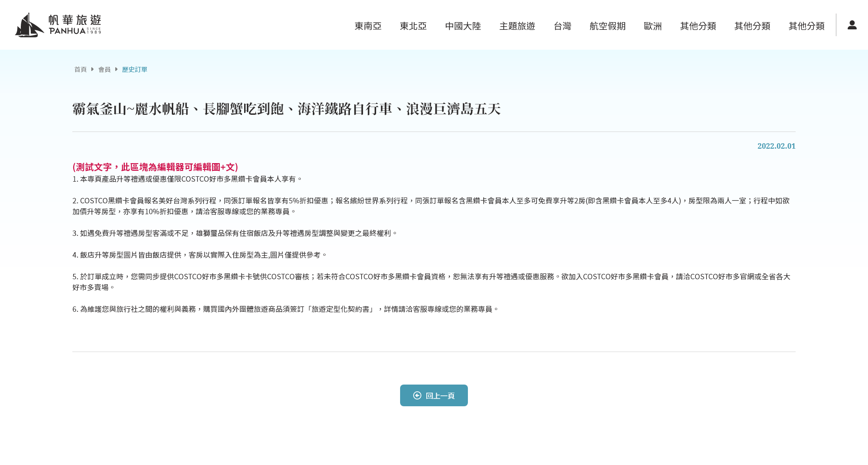Viewport: 868px width, 465px height.
Task: Select 中國大陸 in navigation
Action: click(x=463, y=26)
